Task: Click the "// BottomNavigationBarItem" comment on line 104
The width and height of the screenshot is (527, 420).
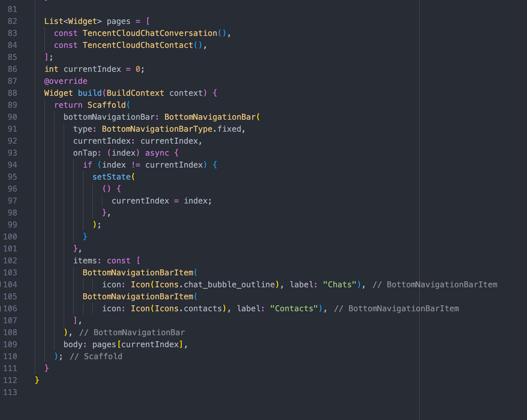Action: [x=435, y=285]
